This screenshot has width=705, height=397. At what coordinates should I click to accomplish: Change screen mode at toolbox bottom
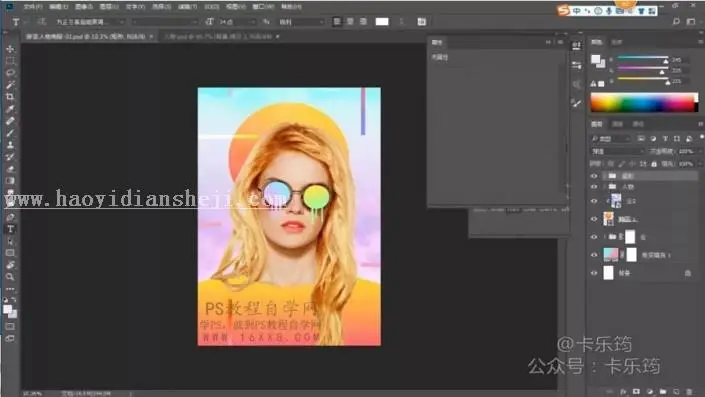10,339
